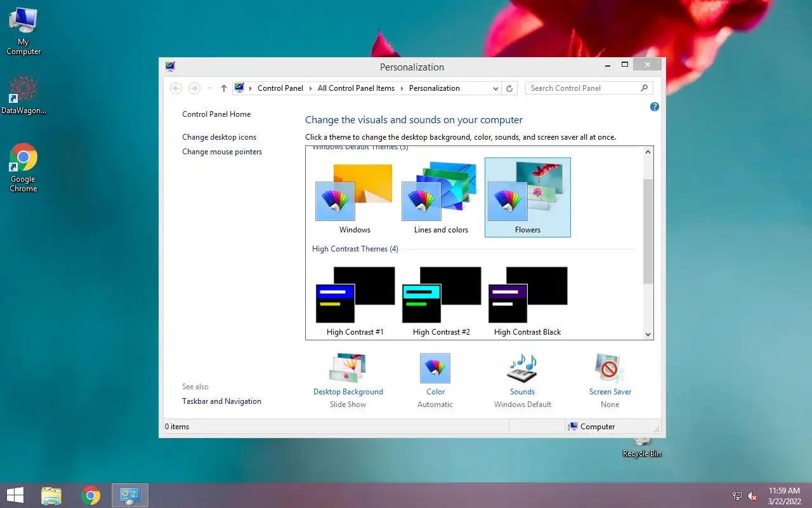Screen dimensions: 812x508
Task: Open Taskbar and Navigation link
Action: pos(221,401)
